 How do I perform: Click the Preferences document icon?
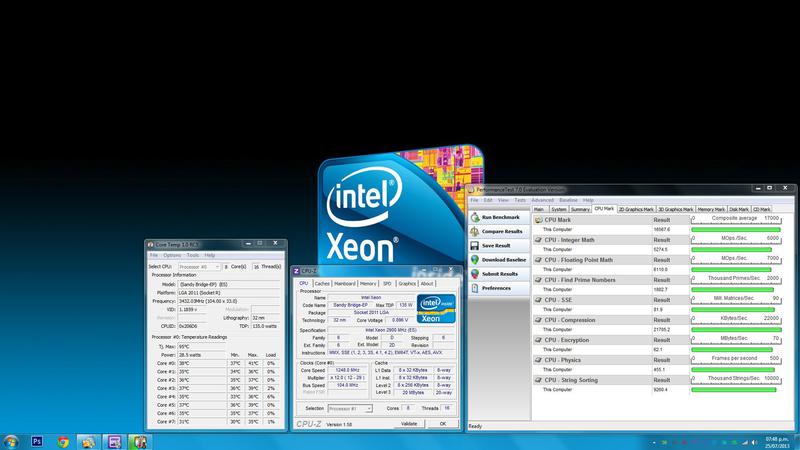[475, 288]
